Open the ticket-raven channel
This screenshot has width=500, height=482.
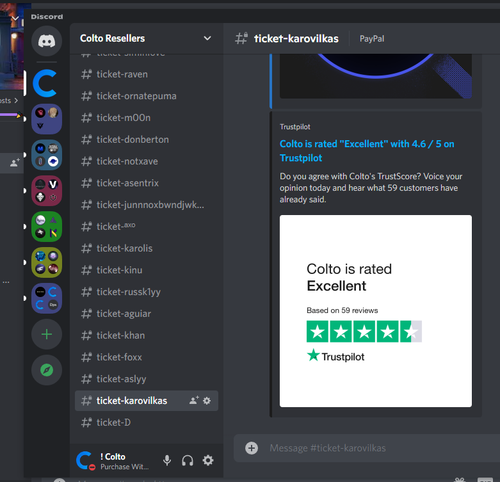pos(147,74)
